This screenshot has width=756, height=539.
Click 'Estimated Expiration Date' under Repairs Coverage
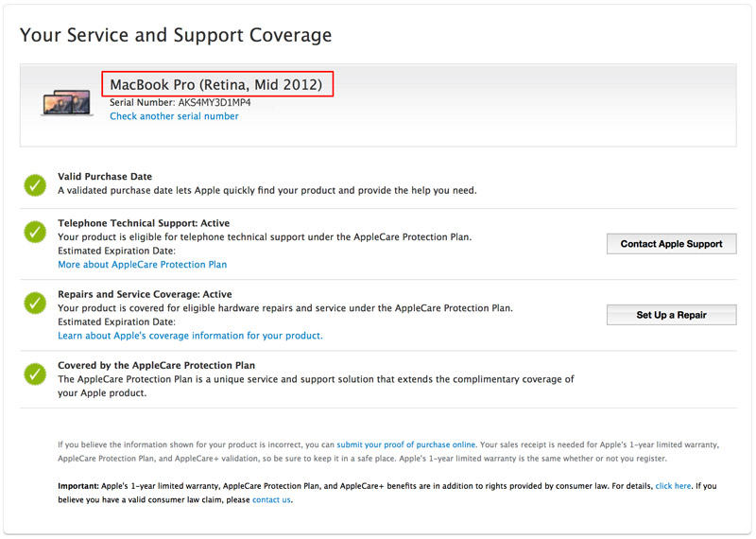tap(116, 322)
